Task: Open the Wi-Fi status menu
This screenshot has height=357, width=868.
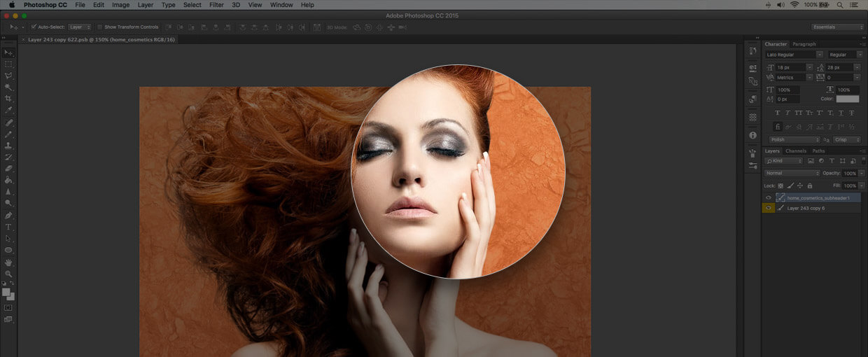Action: (x=794, y=5)
